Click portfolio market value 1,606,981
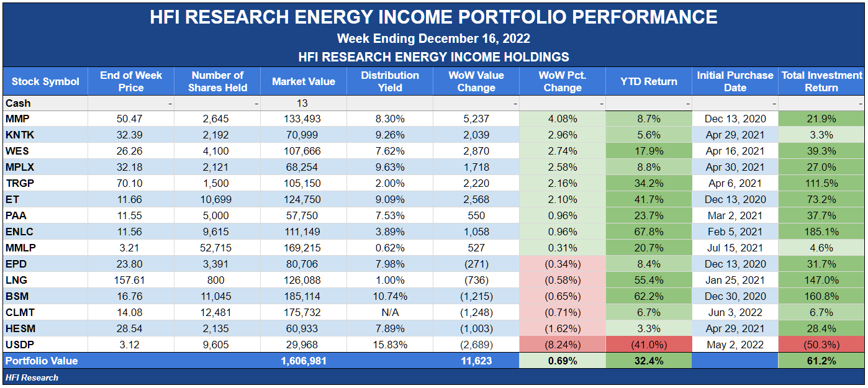 coord(304,361)
